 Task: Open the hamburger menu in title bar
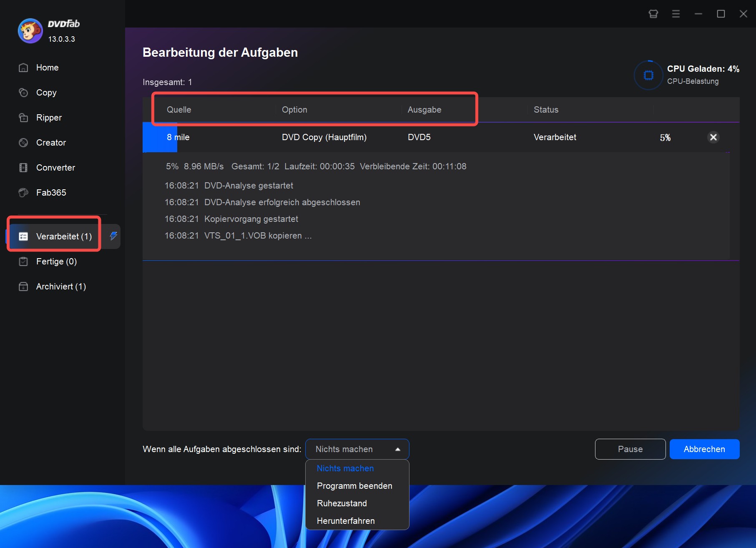pyautogui.click(x=676, y=14)
